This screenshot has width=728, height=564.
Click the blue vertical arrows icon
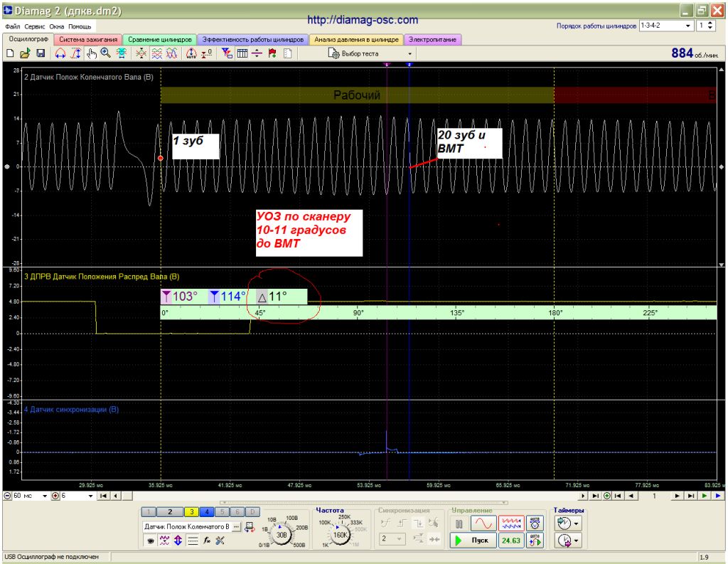tap(178, 541)
